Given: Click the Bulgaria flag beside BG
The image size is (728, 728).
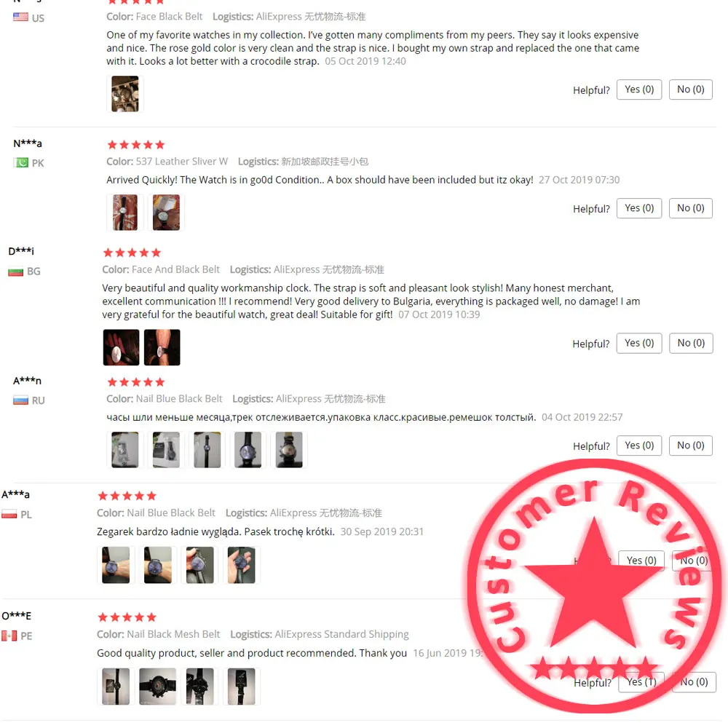Looking at the screenshot, I should (x=16, y=271).
